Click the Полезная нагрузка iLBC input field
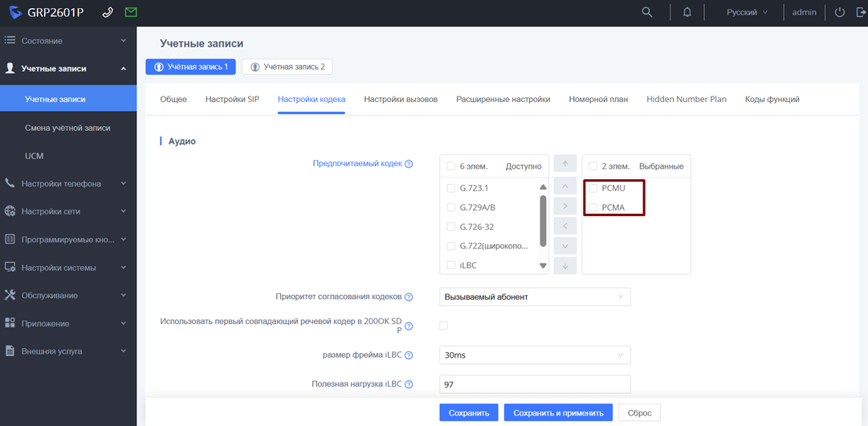 [x=535, y=385]
